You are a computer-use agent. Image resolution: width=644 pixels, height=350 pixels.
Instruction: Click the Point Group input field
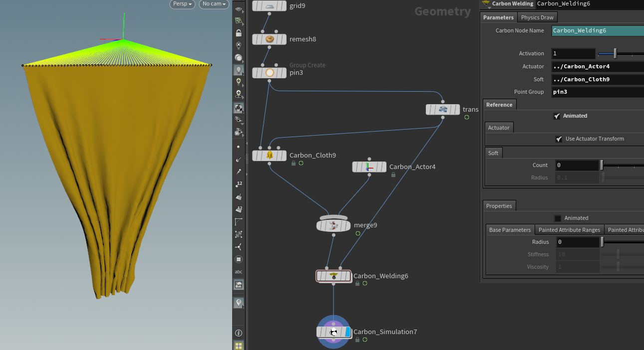coord(597,92)
